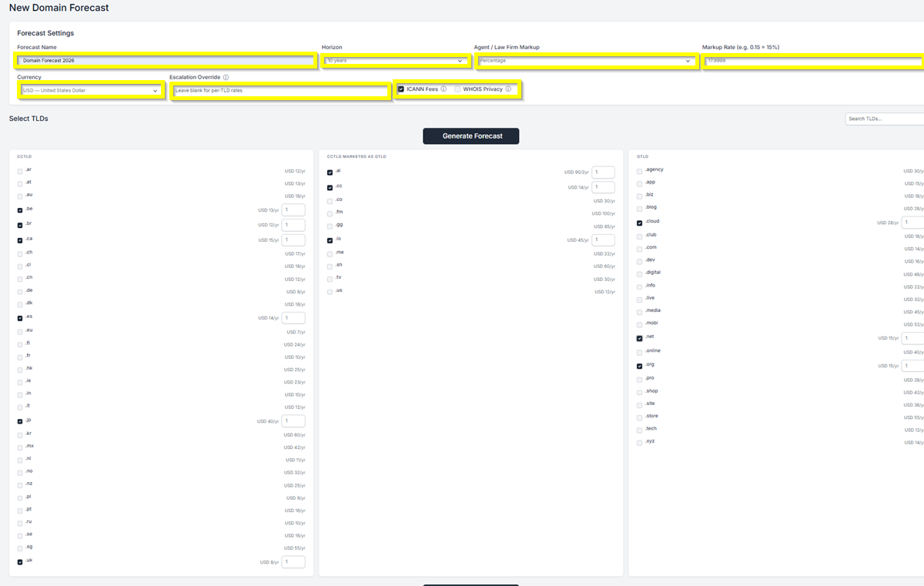Expand the Agent / Law Firm Markup dropdown
The width and height of the screenshot is (924, 586).
[585, 61]
